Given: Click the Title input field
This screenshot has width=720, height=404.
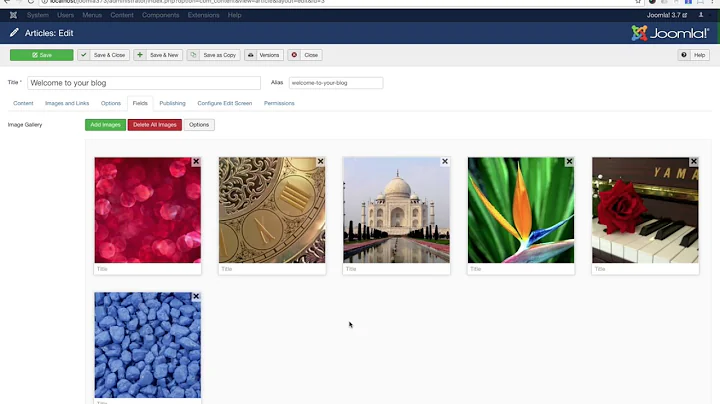Looking at the screenshot, I should coord(144,83).
